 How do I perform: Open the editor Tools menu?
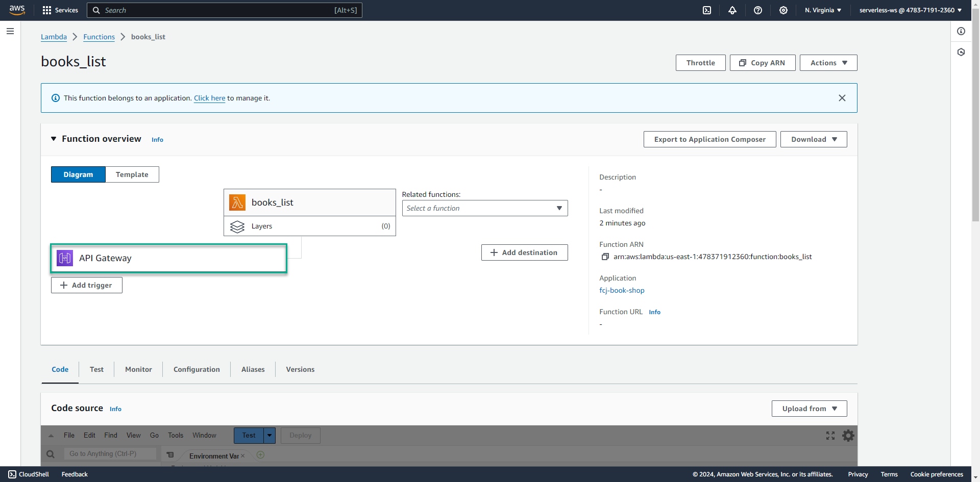[x=176, y=435]
